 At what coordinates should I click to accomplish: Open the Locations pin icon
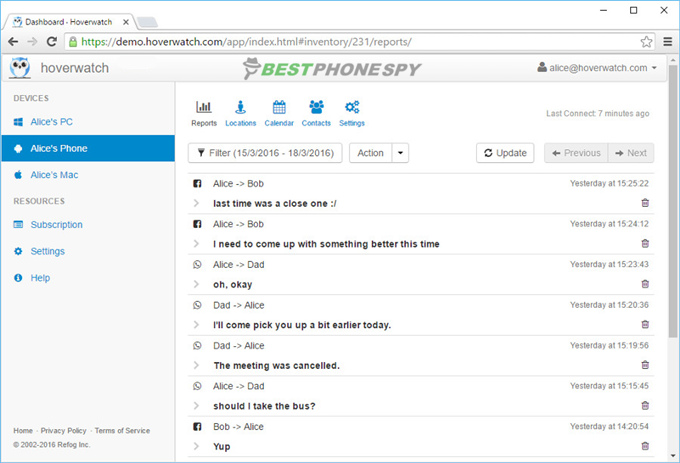(x=240, y=107)
